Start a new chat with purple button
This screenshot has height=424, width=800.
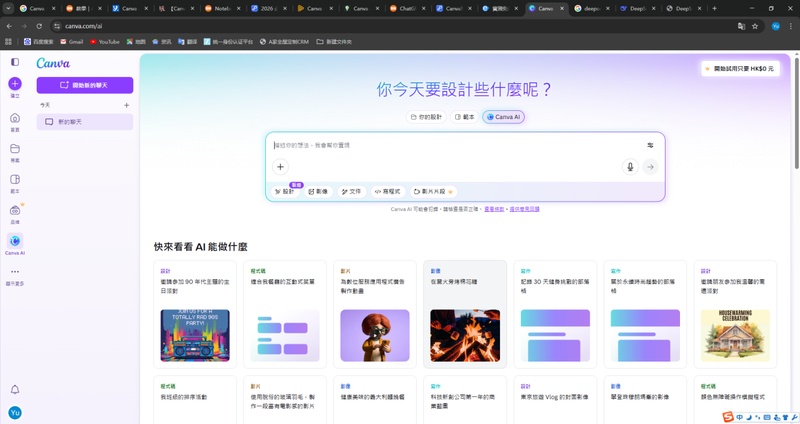[85, 85]
